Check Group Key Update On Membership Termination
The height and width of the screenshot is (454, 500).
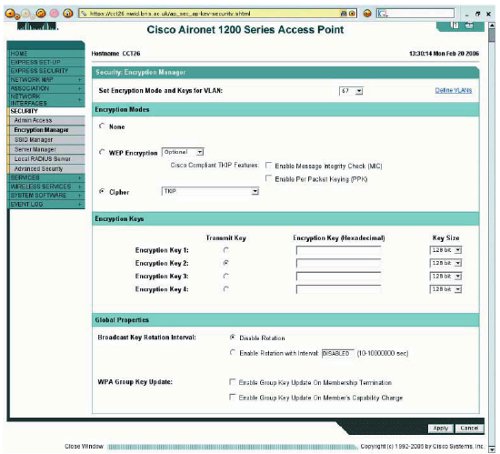(232, 382)
